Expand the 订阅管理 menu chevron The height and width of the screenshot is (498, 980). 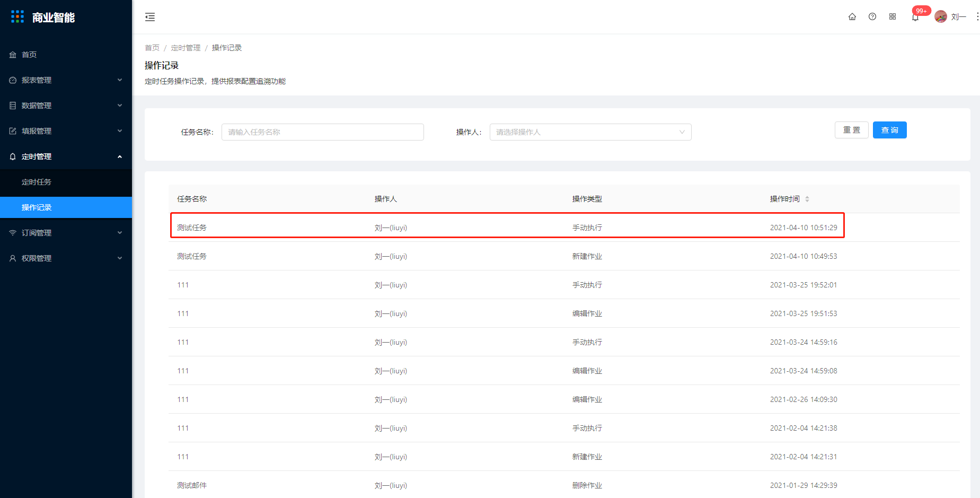[x=120, y=233]
